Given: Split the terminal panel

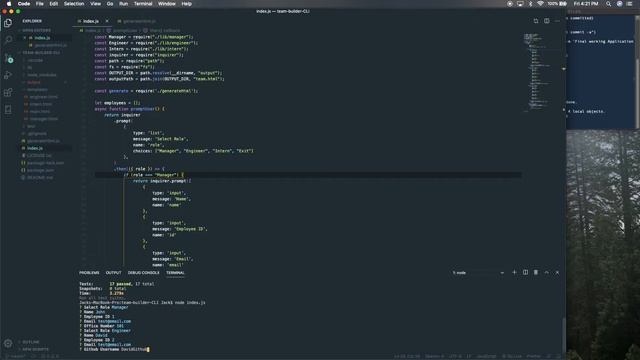Looking at the screenshot, I should (x=525, y=272).
